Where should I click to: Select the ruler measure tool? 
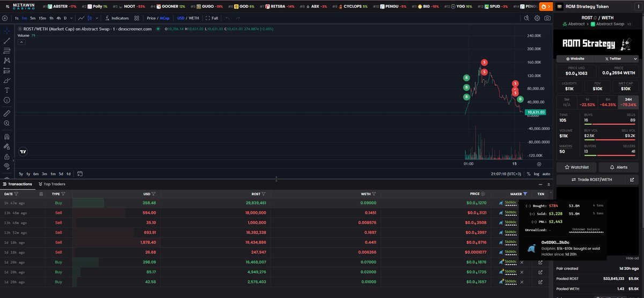point(6,113)
